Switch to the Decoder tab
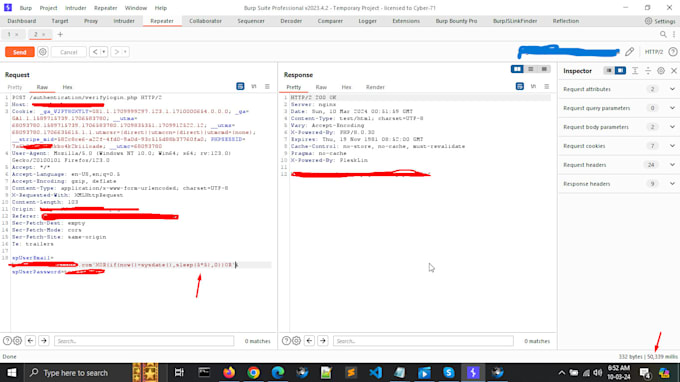Screen dimensions: 680x382 (x=291, y=21)
